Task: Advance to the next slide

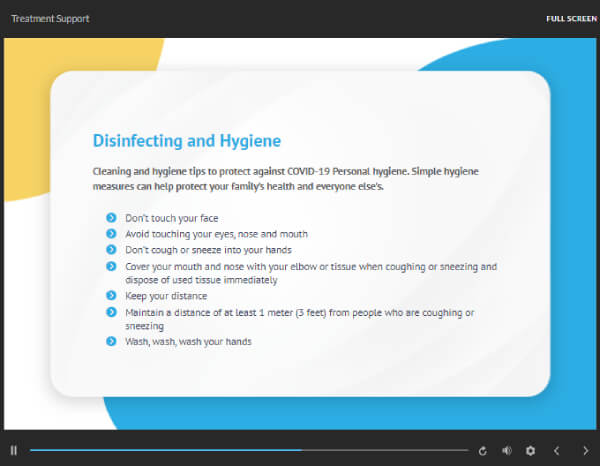Action: (x=585, y=451)
